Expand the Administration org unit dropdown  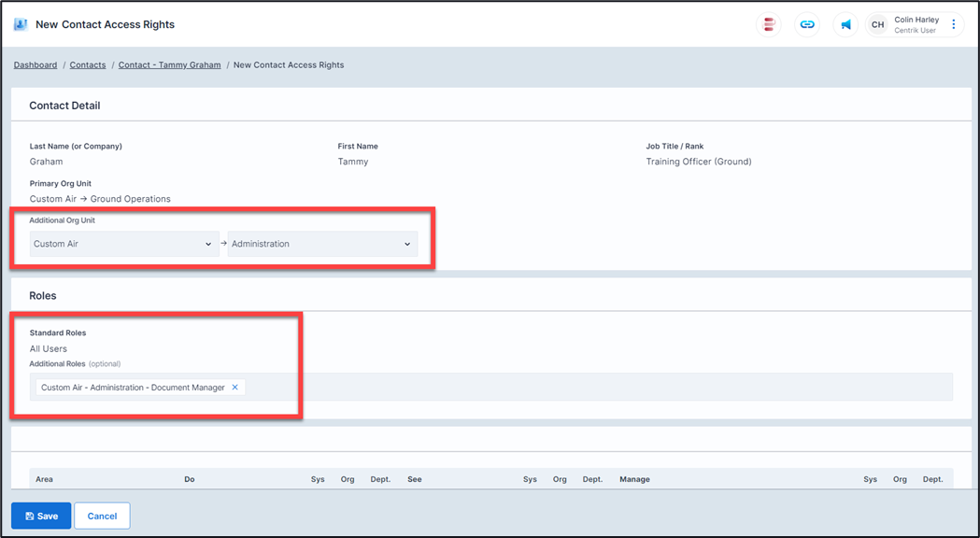coord(322,244)
